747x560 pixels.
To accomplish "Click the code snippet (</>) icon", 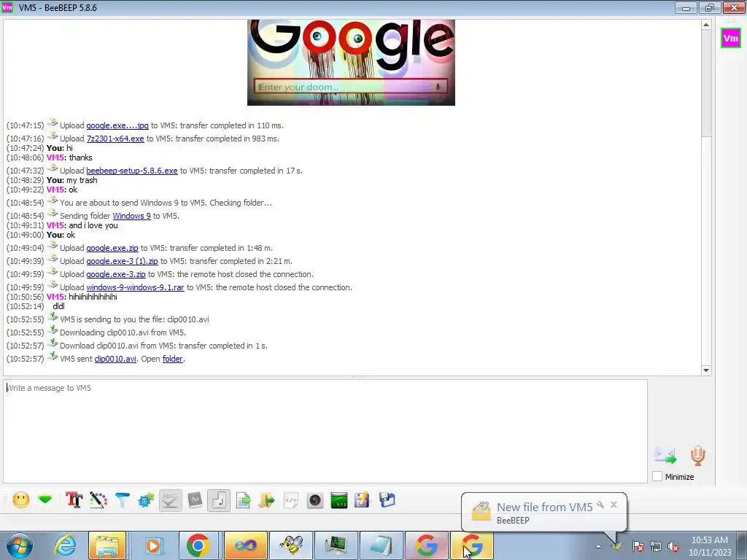I will click(291, 500).
